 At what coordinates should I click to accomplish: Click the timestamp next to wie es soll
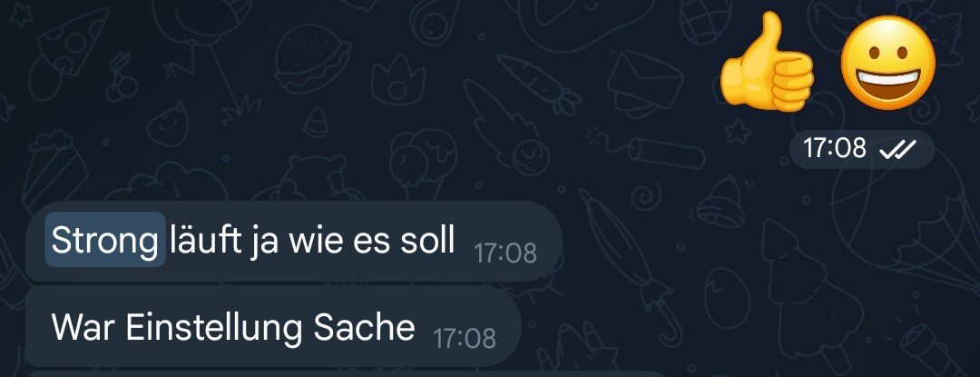[x=505, y=253]
